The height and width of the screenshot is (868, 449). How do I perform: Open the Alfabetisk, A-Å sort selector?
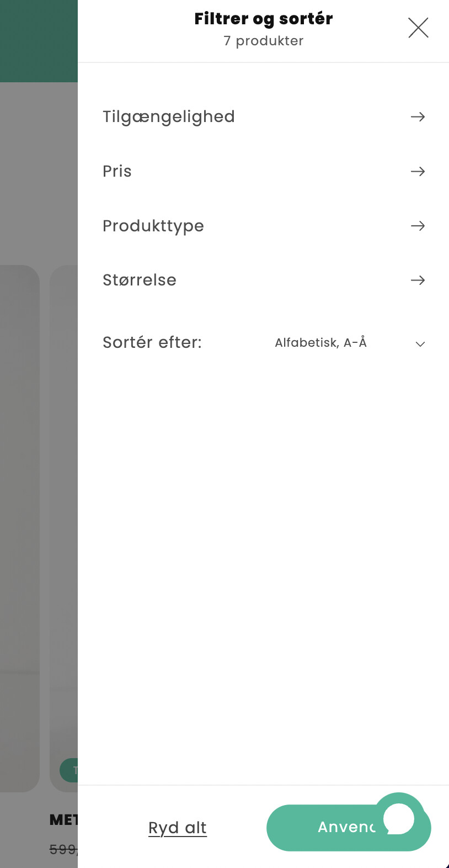tap(320, 343)
